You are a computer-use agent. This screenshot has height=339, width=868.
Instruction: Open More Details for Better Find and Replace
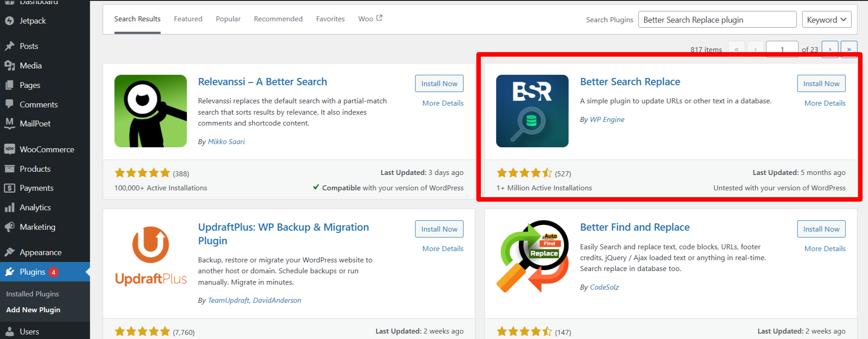coord(825,248)
